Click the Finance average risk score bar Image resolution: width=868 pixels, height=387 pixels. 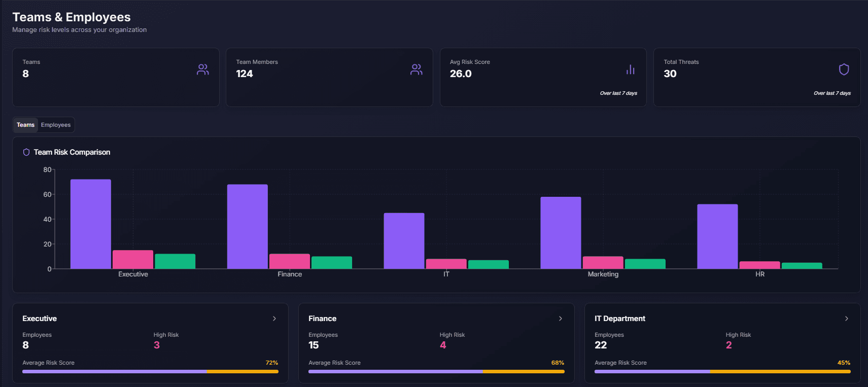tap(436, 371)
